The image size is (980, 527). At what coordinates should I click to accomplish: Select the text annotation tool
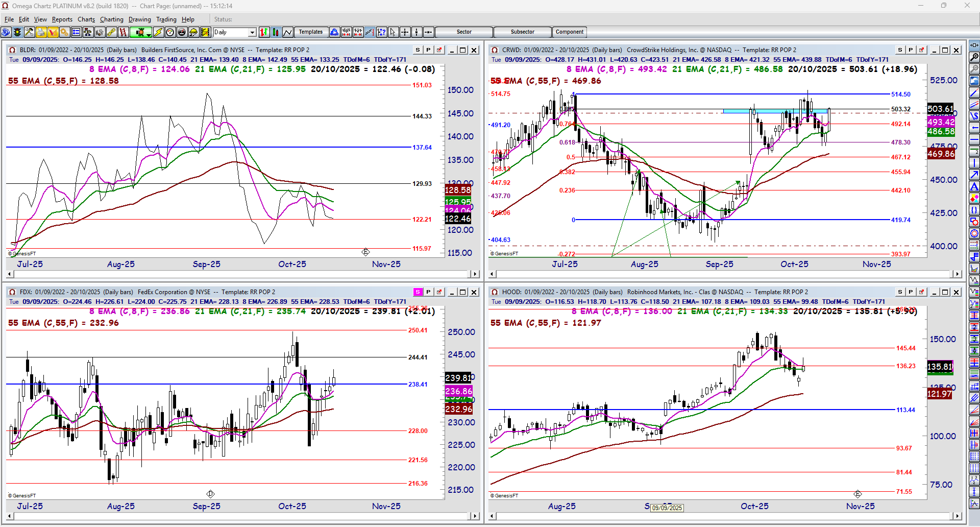coord(974,186)
